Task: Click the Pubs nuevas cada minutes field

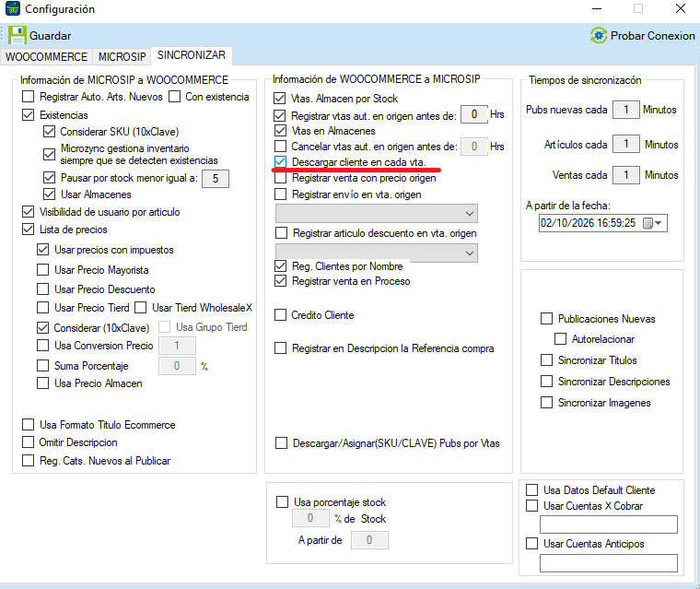Action: pos(626,110)
